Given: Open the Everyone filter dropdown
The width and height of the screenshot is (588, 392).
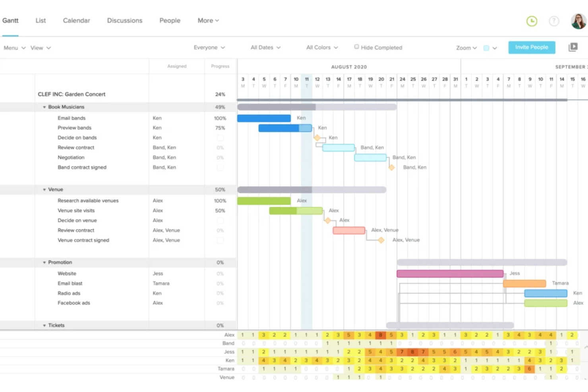Looking at the screenshot, I should tap(209, 47).
